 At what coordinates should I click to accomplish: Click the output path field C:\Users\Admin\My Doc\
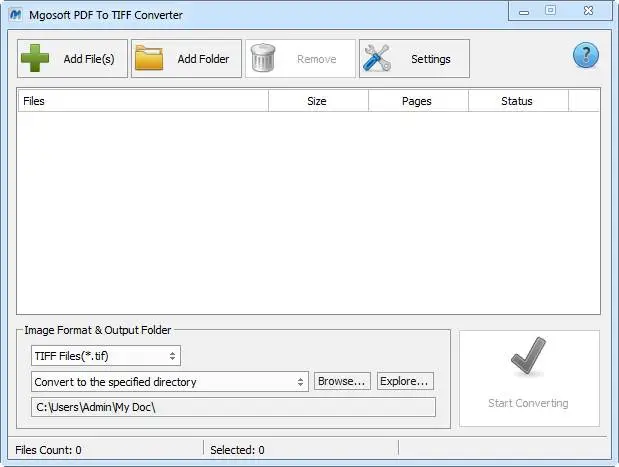(233, 407)
